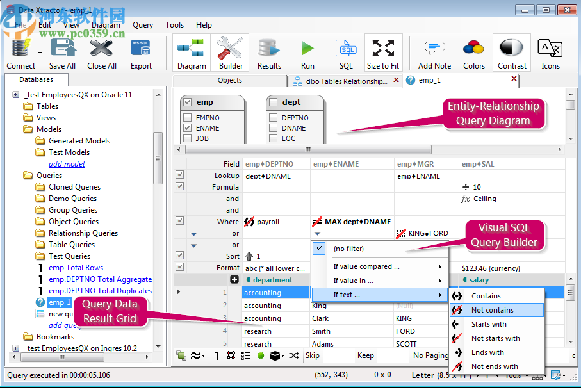Click the Save All toolbar icon
This screenshot has height=392, width=581.
point(62,48)
